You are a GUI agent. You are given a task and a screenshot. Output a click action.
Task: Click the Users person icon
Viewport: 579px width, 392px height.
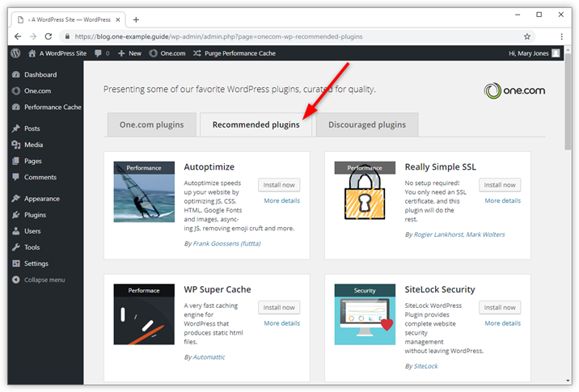[16, 231]
